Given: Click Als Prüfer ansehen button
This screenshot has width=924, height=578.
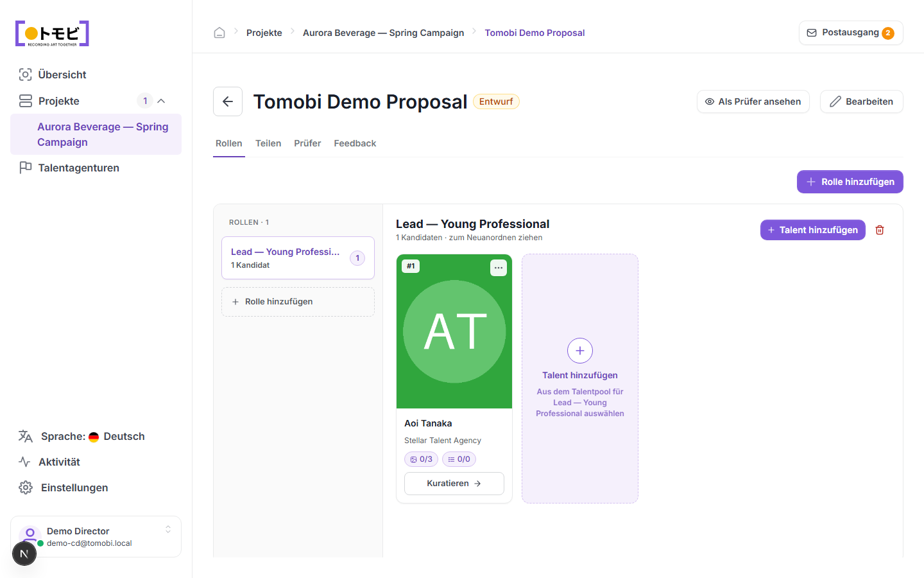Looking at the screenshot, I should click(753, 101).
